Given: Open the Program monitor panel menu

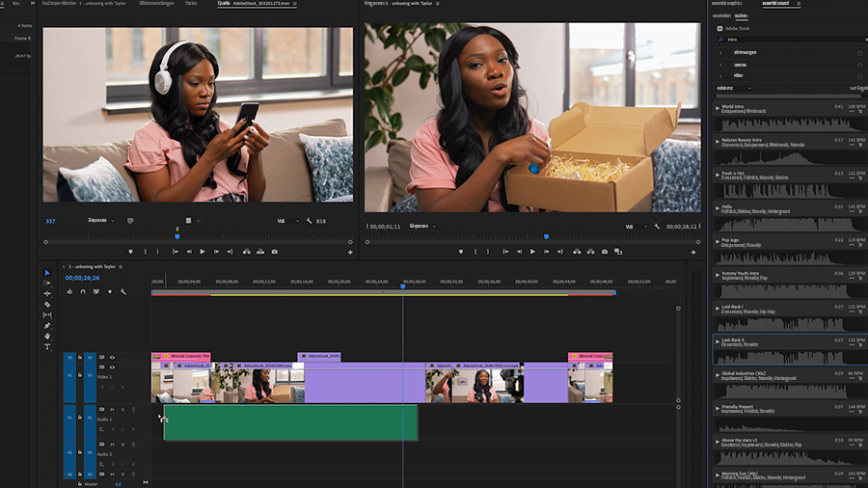Looking at the screenshot, I should click(437, 3).
